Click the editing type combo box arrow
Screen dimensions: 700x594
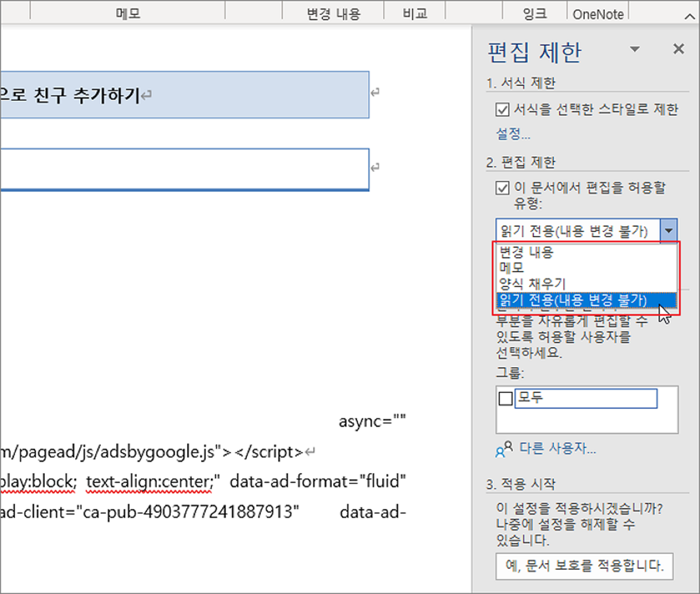pos(669,231)
